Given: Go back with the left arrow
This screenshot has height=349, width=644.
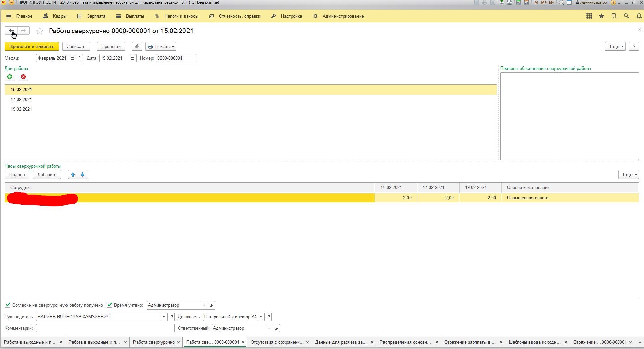Looking at the screenshot, I should click(x=11, y=31).
